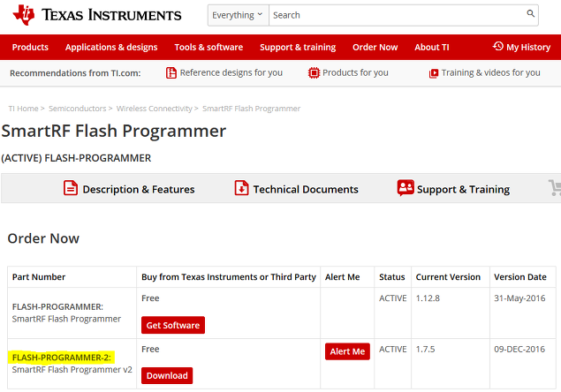Click the shopping cart icon
The width and height of the screenshot is (561, 392).
click(555, 188)
